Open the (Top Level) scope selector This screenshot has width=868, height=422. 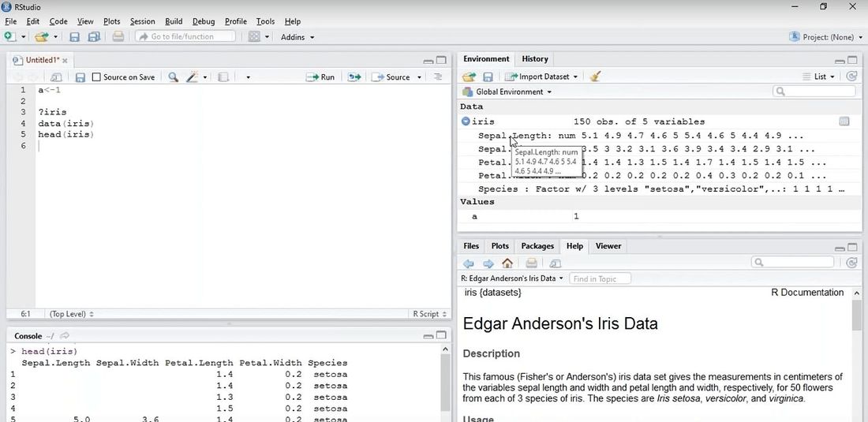[71, 314]
